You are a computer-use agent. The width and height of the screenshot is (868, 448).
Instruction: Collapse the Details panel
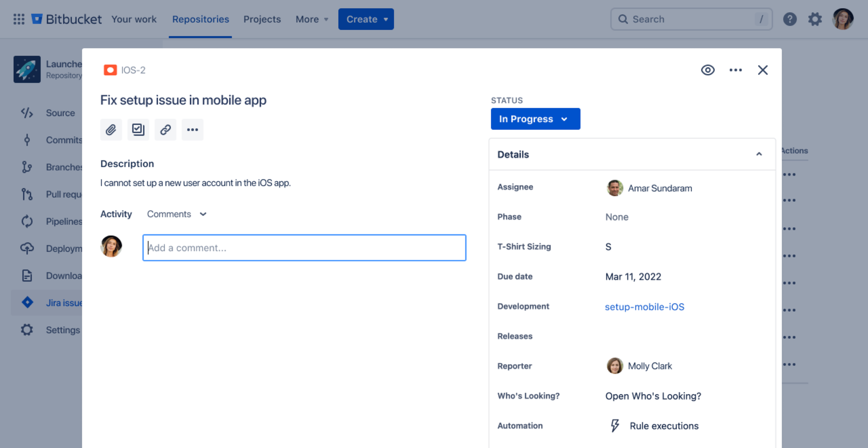(x=759, y=154)
